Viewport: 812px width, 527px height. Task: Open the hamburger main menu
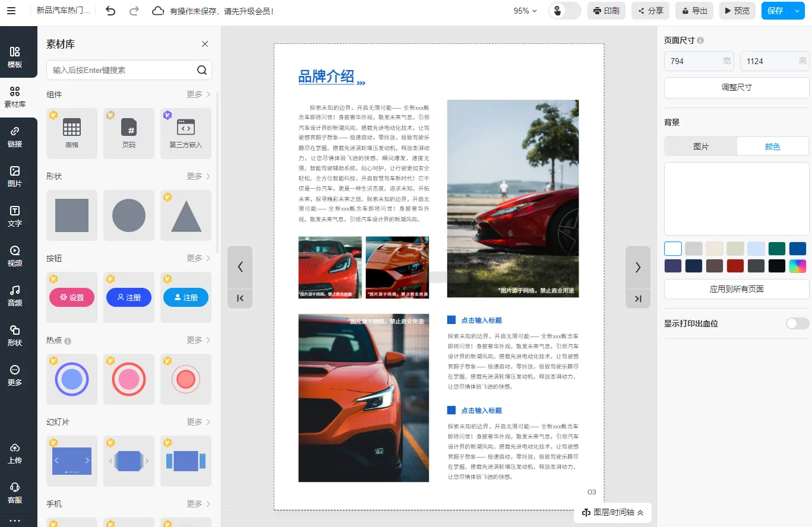11,11
